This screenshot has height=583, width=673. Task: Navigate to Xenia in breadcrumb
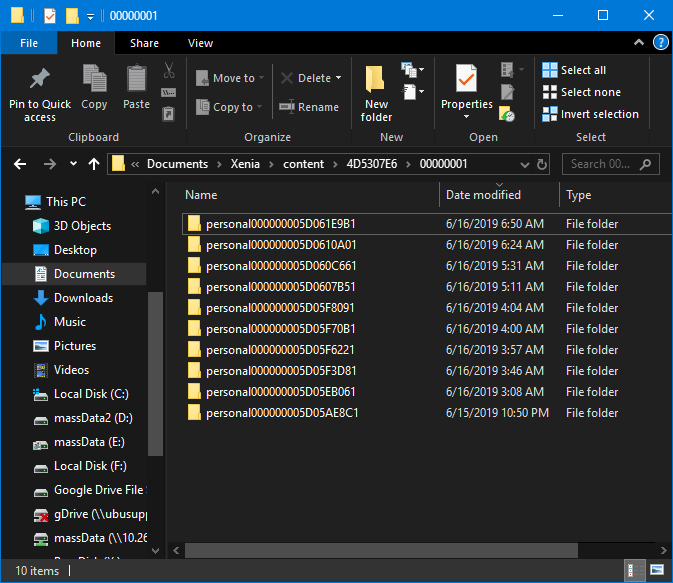click(x=245, y=164)
